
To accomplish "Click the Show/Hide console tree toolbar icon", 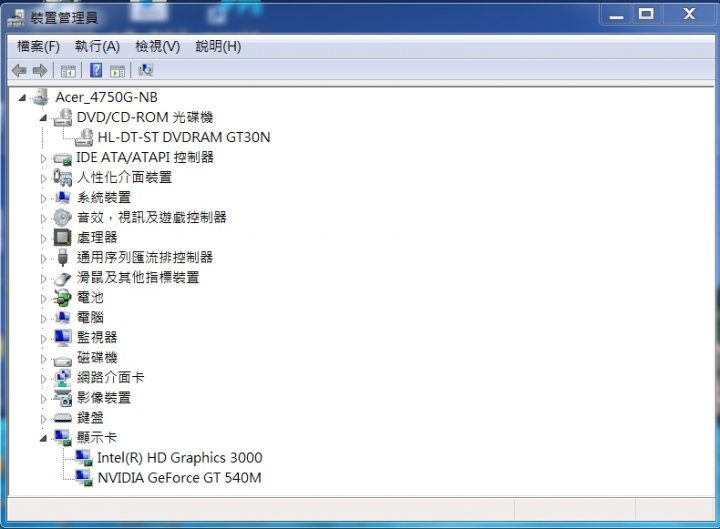I will [x=68, y=71].
